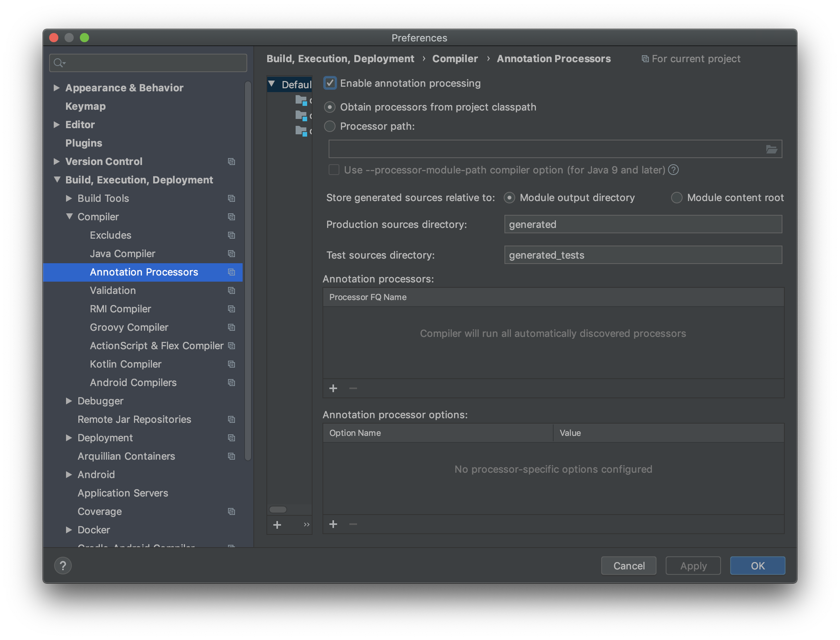Image resolution: width=840 pixels, height=640 pixels.
Task: Expand Appearance & Behavior section
Action: click(x=57, y=88)
